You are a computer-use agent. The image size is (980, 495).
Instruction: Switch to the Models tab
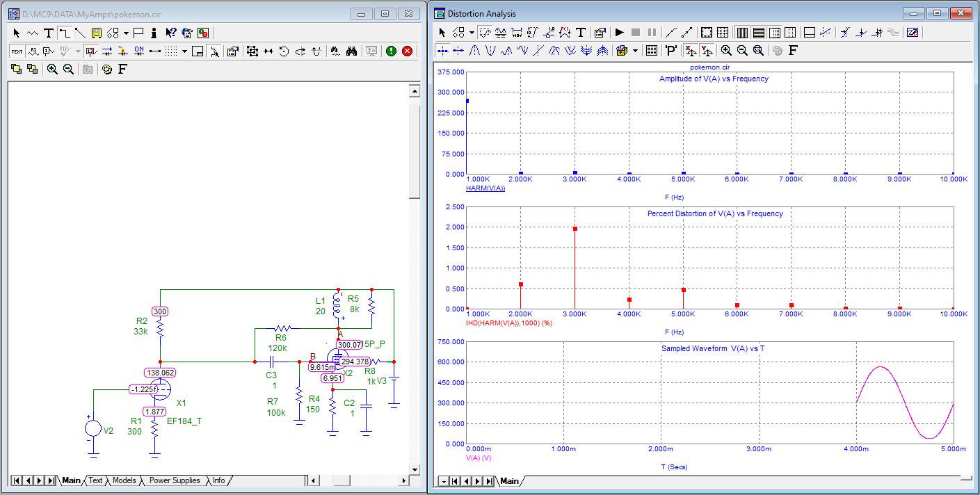[x=124, y=480]
